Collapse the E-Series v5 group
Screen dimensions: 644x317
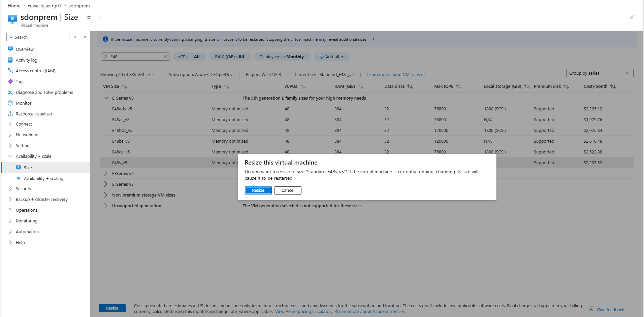click(x=106, y=98)
